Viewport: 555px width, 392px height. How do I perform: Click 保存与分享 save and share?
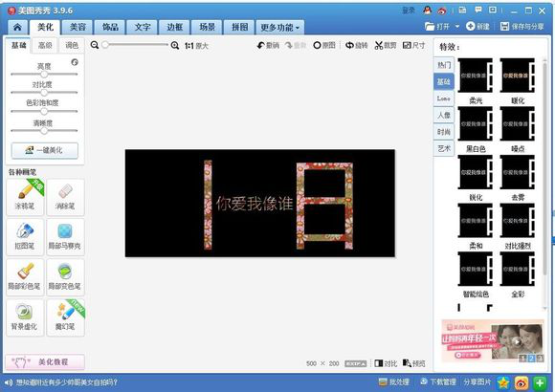(522, 27)
